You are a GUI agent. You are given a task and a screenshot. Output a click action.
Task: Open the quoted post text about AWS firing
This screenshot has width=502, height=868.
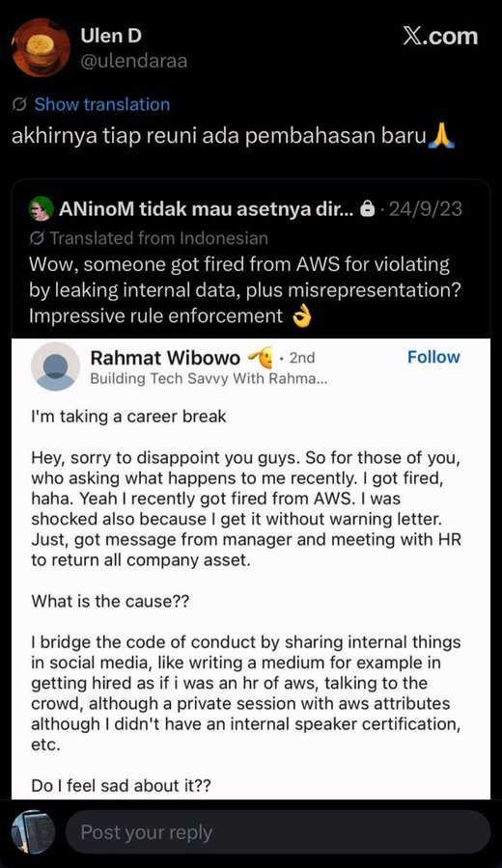point(244,290)
